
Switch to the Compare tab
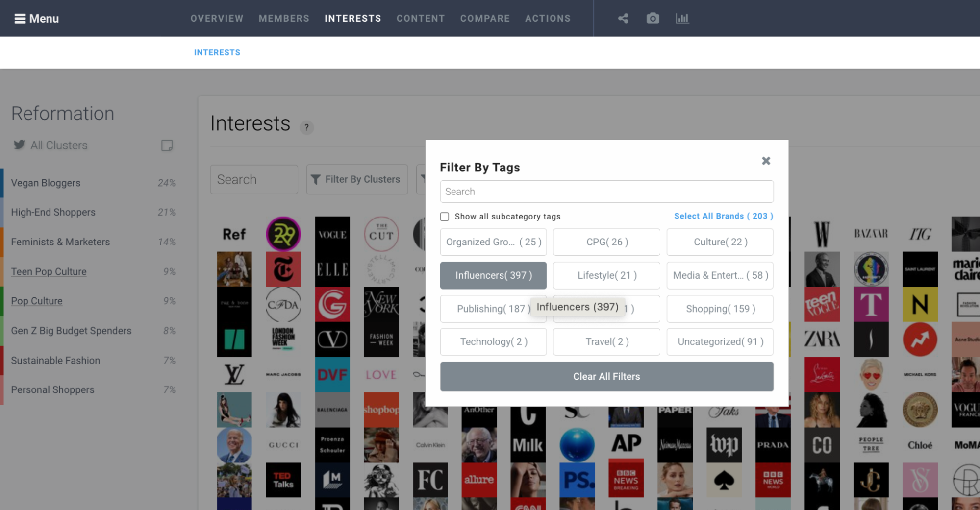click(x=485, y=18)
